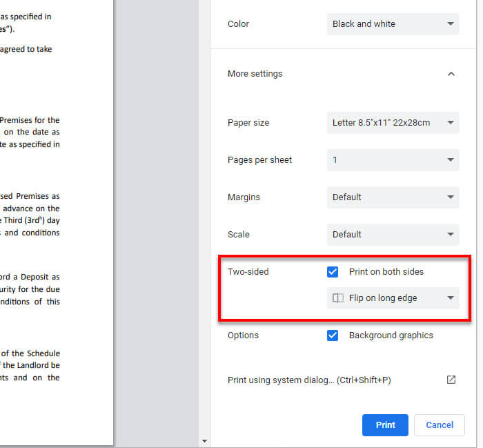Screen dimensions: 483x448
Task: Click the flip page icon in duplex dropdown
Action: click(338, 298)
